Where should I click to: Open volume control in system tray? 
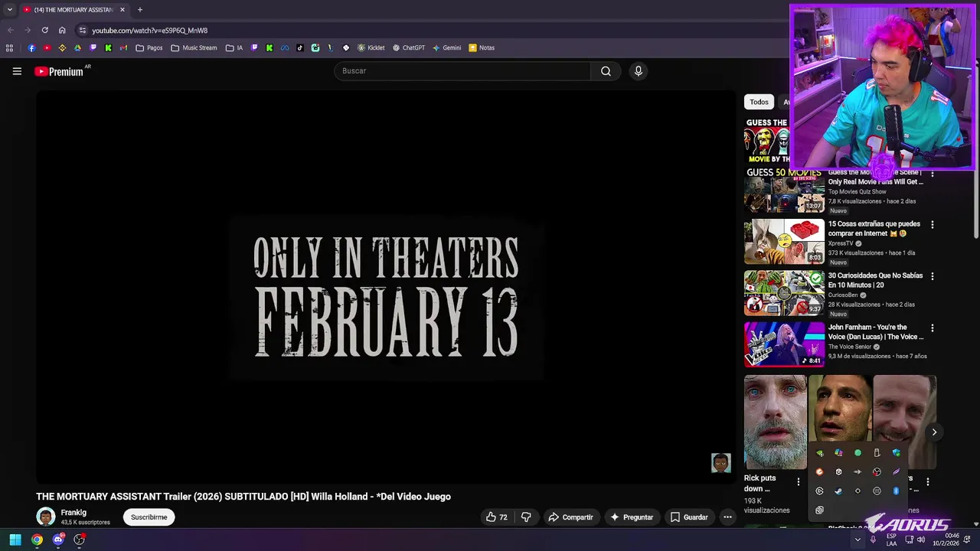pos(923,540)
